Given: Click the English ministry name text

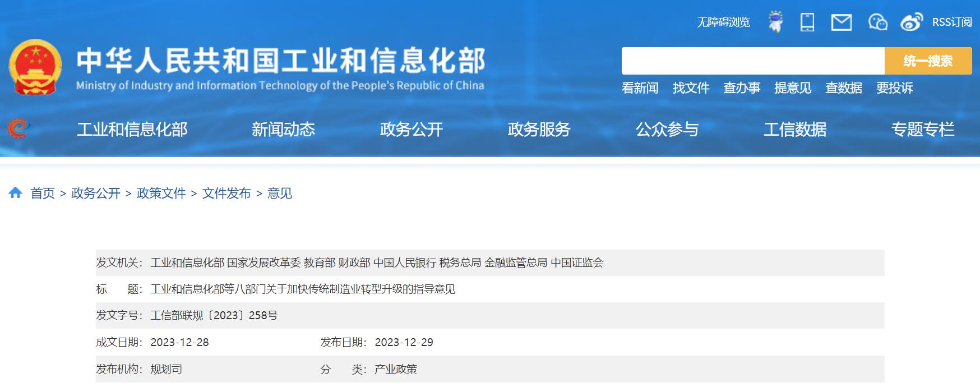Looking at the screenshot, I should pos(280,85).
